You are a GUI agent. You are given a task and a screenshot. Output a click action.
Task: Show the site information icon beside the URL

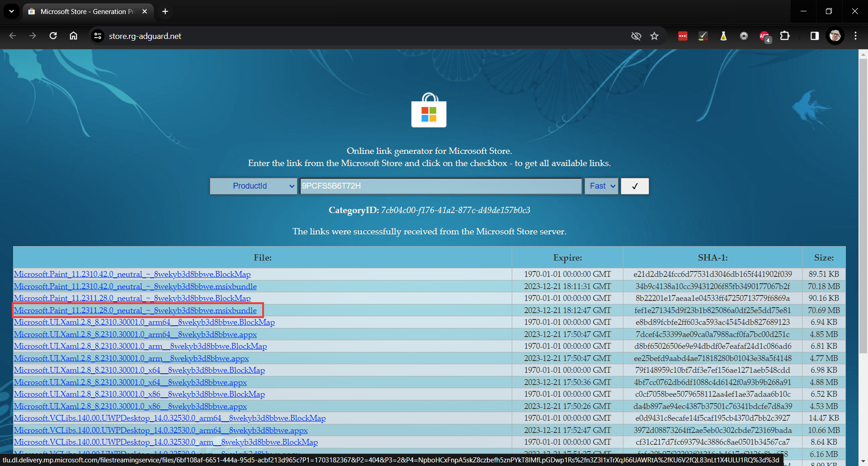click(x=98, y=36)
